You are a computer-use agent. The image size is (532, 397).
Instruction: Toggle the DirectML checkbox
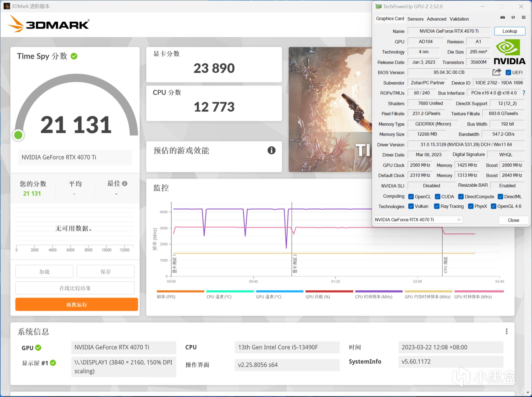click(x=500, y=197)
